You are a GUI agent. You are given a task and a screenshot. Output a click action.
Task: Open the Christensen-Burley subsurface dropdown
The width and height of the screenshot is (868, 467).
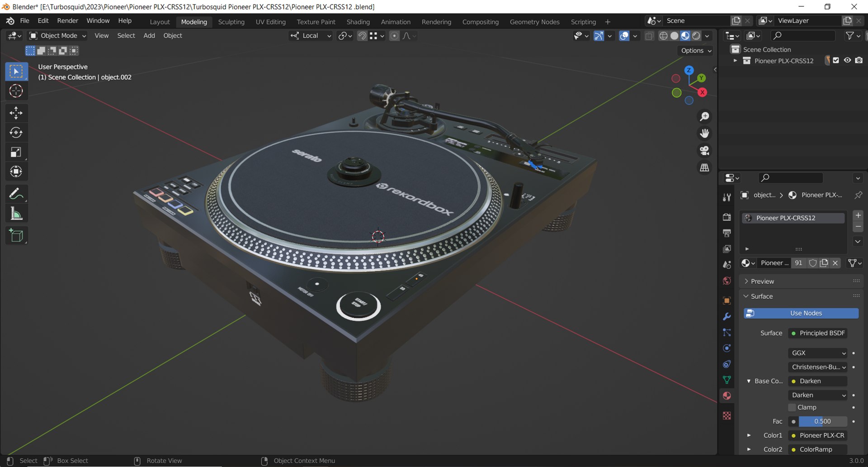tap(818, 367)
